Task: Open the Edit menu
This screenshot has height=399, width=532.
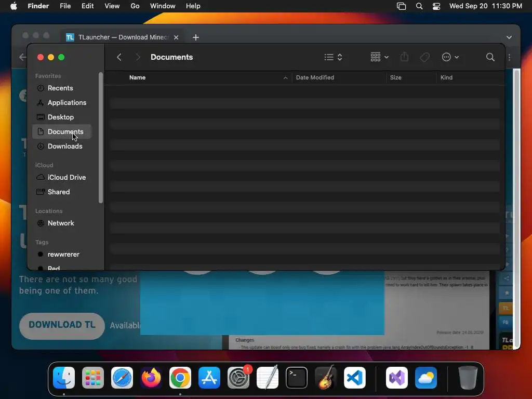Action: [x=87, y=6]
